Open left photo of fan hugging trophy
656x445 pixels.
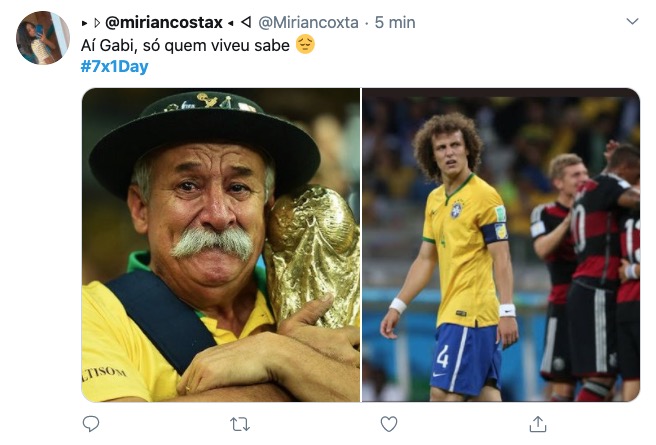click(x=220, y=245)
